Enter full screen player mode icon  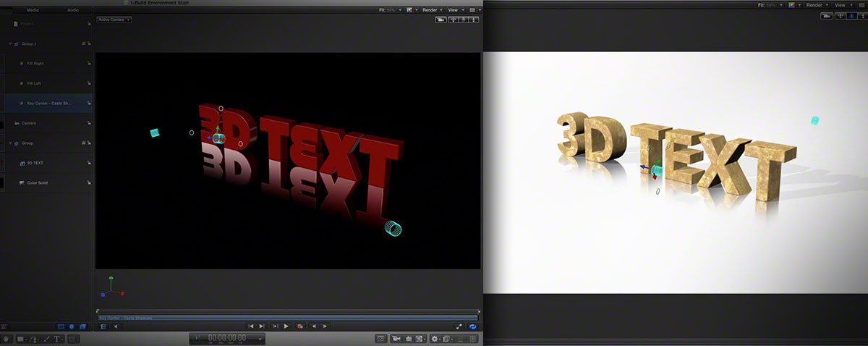459,326
